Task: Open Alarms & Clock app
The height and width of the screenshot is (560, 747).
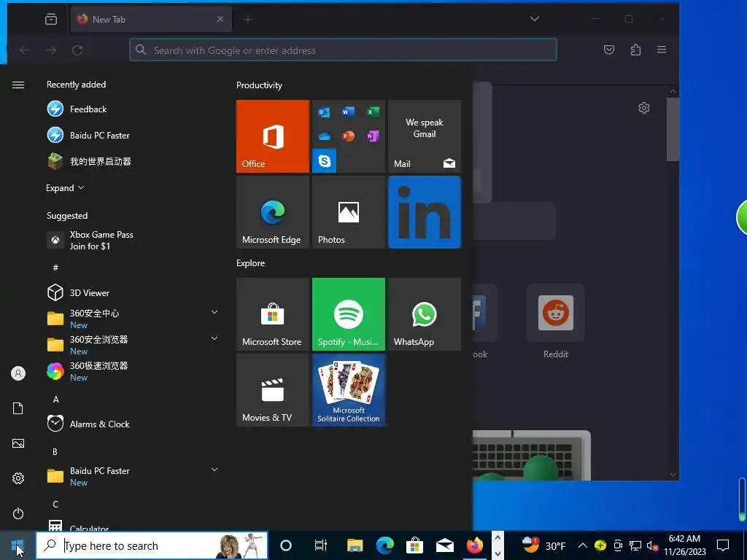Action: [x=133, y=424]
